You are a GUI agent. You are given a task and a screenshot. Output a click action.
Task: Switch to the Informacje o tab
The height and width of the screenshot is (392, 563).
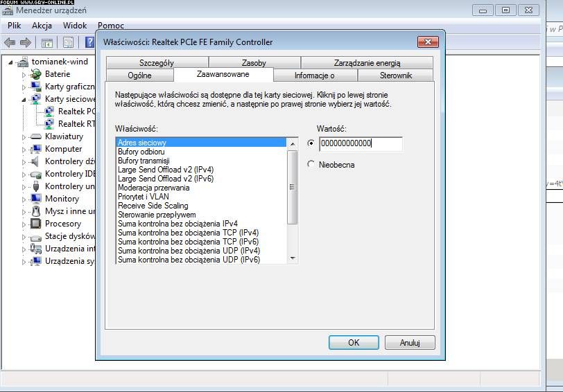[x=315, y=75]
